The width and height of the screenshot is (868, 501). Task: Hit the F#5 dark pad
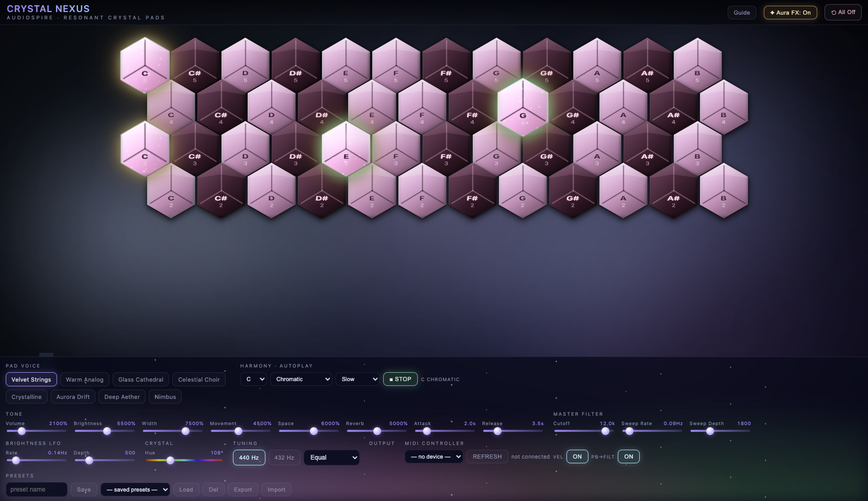click(446, 65)
